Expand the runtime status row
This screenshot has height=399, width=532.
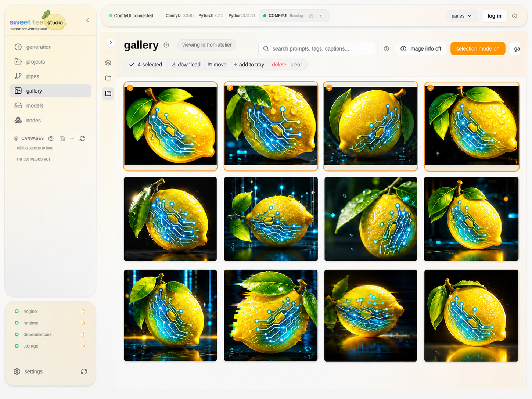coord(83,323)
